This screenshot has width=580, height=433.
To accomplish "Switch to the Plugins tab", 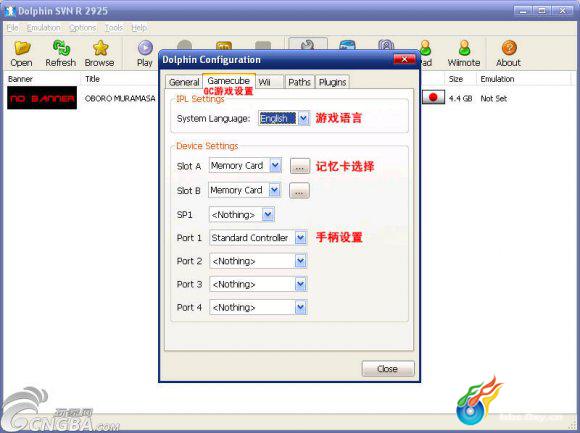I will click(x=332, y=82).
